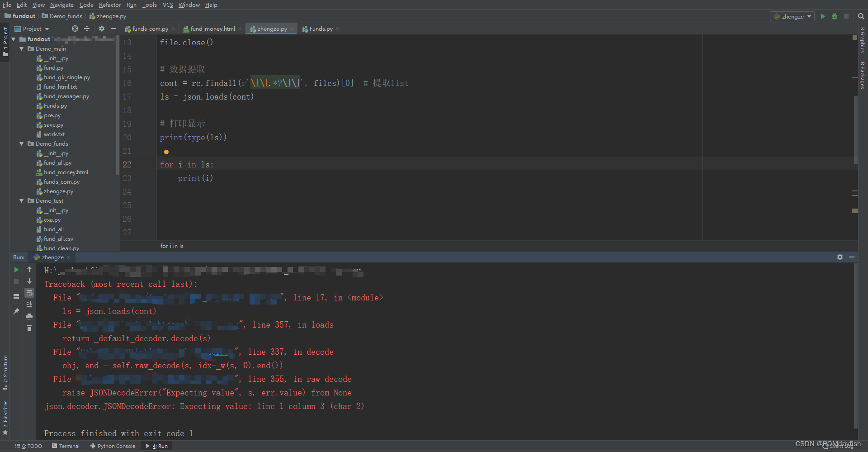Rerun zhengze in the Run panel
The width and height of the screenshot is (868, 452).
click(16, 270)
